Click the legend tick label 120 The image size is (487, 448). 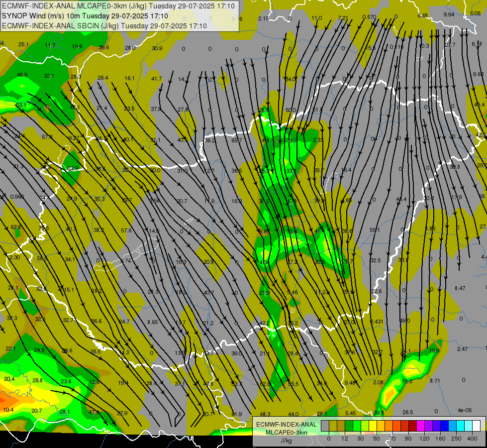coord(425,439)
